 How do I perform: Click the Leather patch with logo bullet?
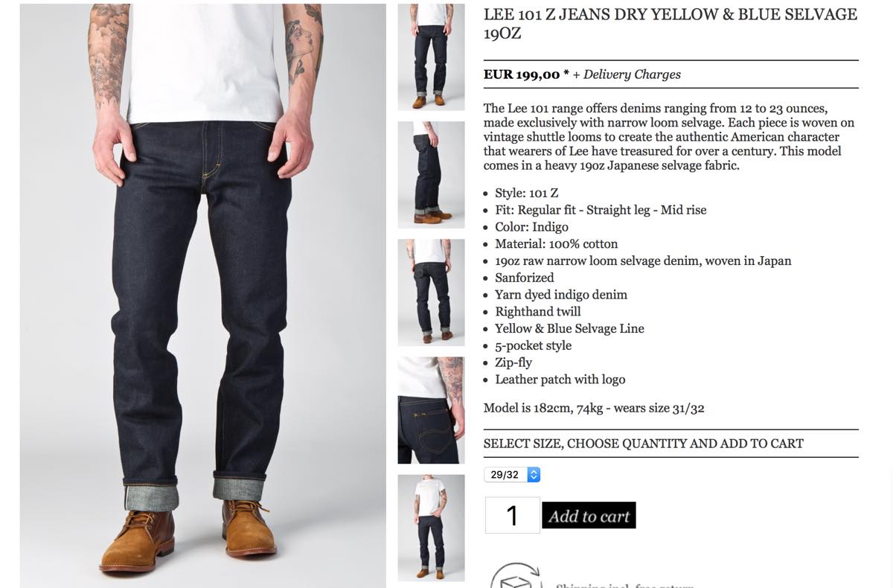tap(560, 380)
